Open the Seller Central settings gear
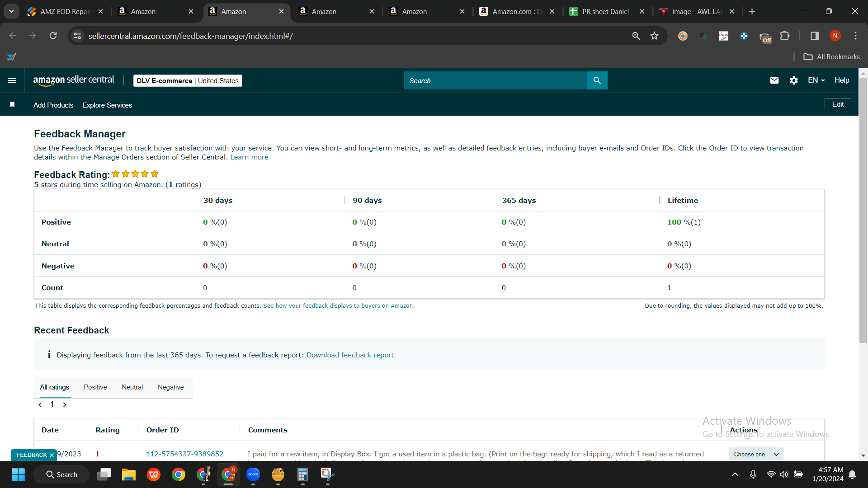Image resolution: width=868 pixels, height=488 pixels. tap(794, 80)
